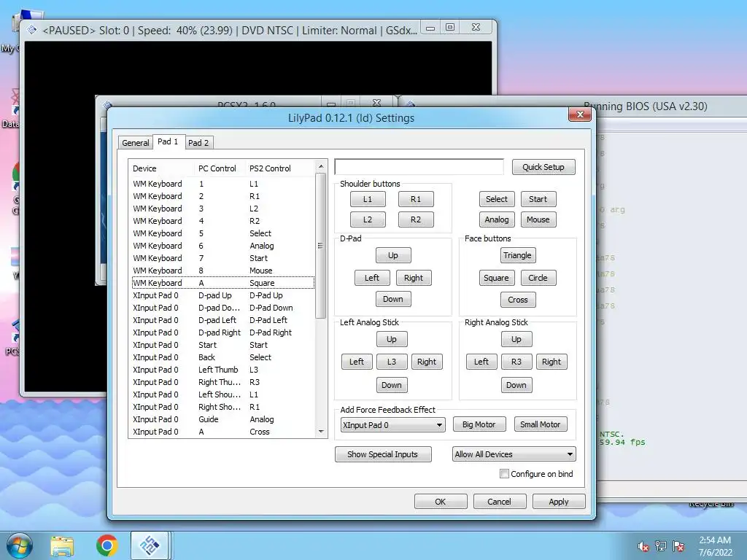
Task: Bind the R3 right stick button
Action: point(516,362)
